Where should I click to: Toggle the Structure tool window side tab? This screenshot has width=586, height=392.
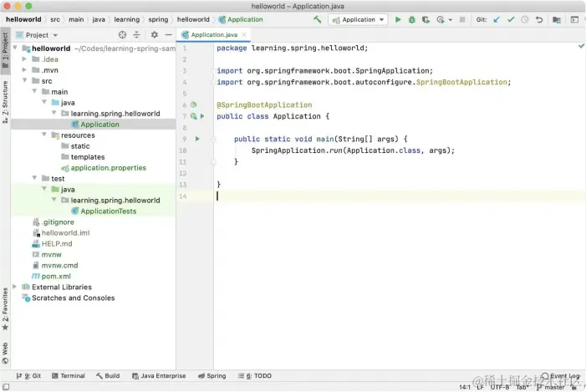[x=5, y=95]
